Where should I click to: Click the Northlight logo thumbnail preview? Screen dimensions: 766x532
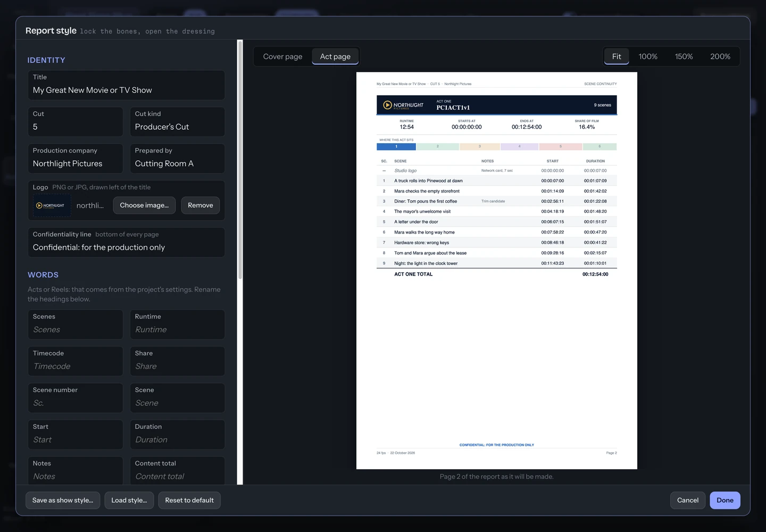[52, 205]
